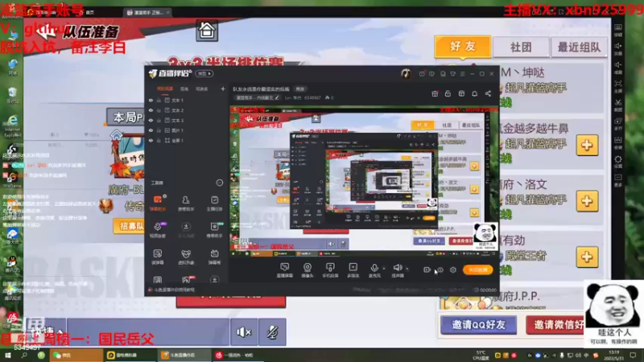Invite 金越多越牛鼻 with the plus button
This screenshot has width=644, height=362.
(587, 145)
